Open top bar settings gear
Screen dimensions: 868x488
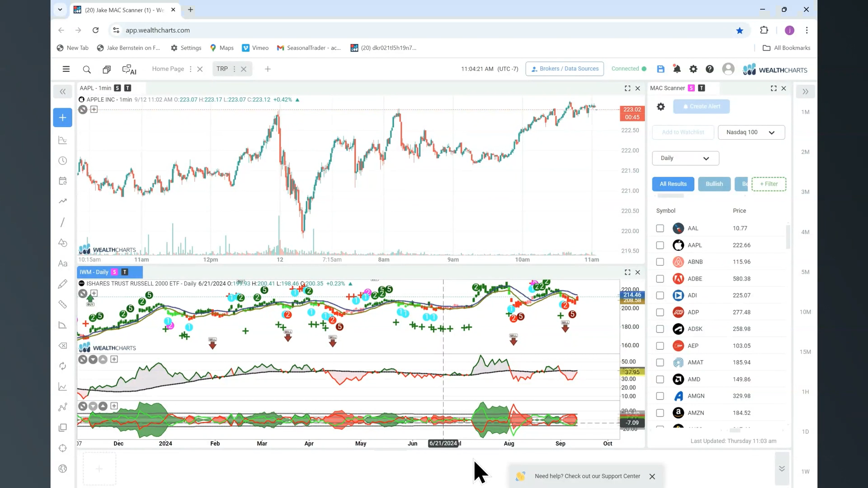[693, 69]
